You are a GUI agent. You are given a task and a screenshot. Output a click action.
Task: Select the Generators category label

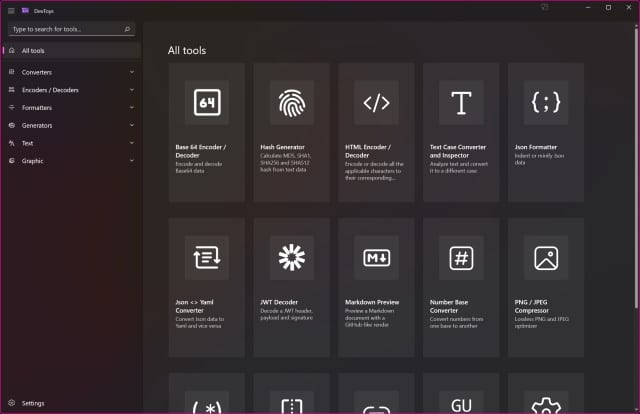click(37, 125)
